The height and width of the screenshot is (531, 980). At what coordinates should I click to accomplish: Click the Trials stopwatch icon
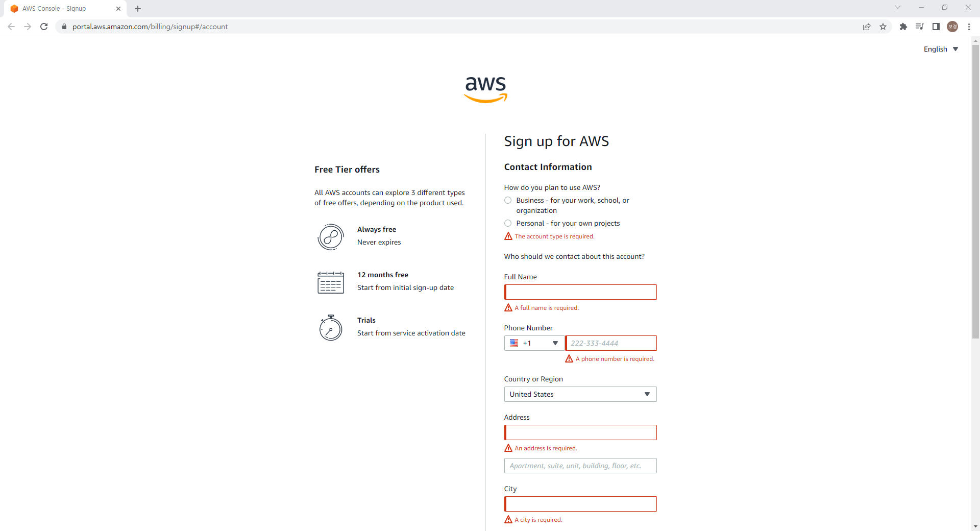click(x=331, y=328)
